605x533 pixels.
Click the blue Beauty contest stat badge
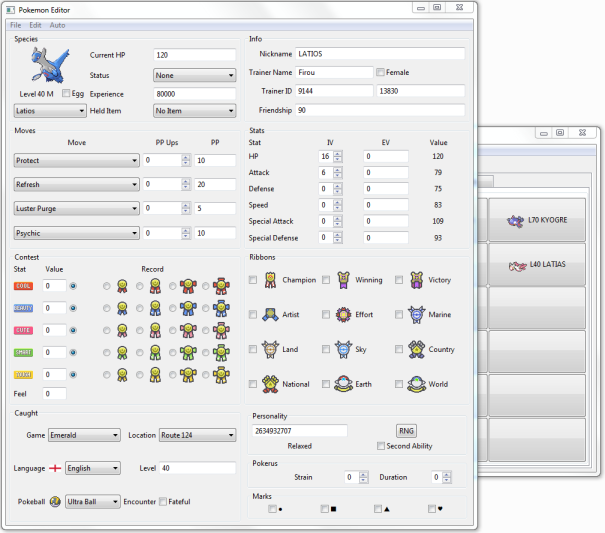coord(24,308)
